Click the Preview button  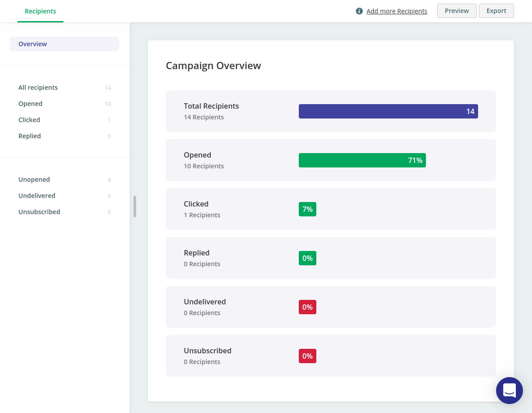point(457,11)
